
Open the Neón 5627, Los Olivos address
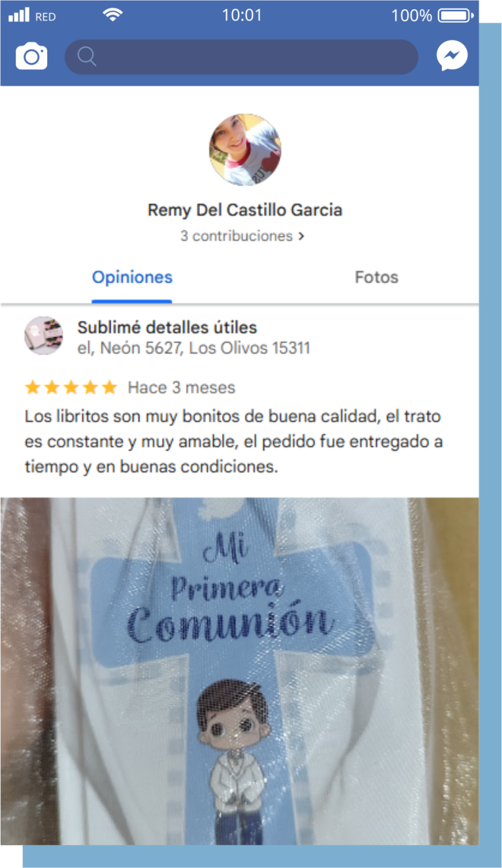[193, 348]
